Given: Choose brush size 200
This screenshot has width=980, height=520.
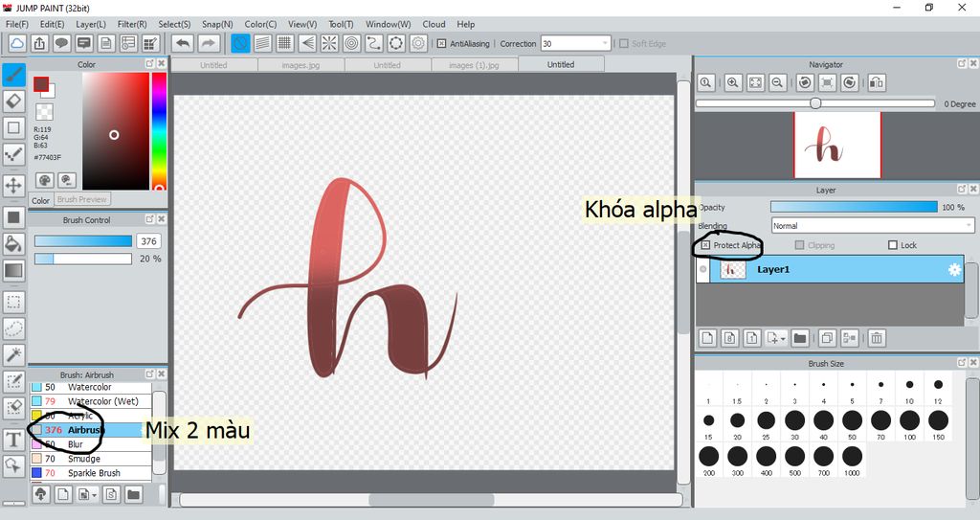Looking at the screenshot, I should (x=709, y=460).
